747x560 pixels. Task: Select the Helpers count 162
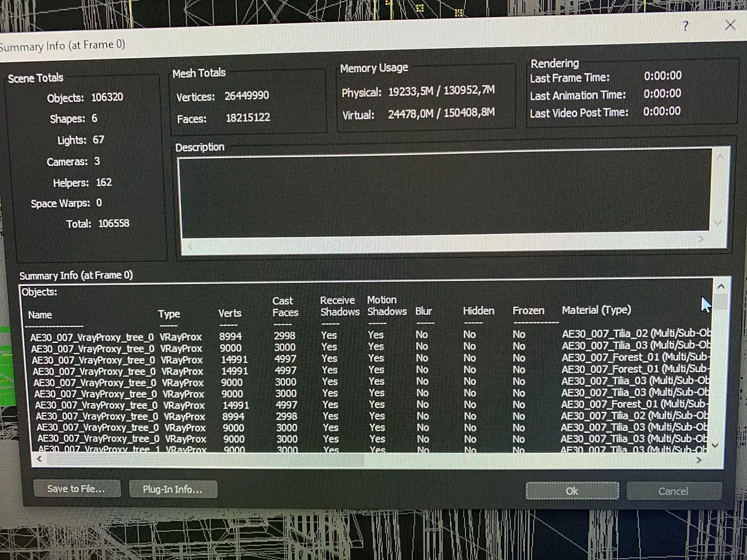[x=103, y=182]
